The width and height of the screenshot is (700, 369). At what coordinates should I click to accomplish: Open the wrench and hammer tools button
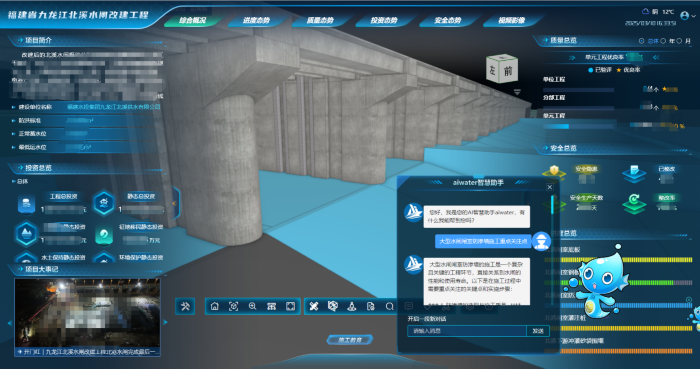click(x=185, y=306)
